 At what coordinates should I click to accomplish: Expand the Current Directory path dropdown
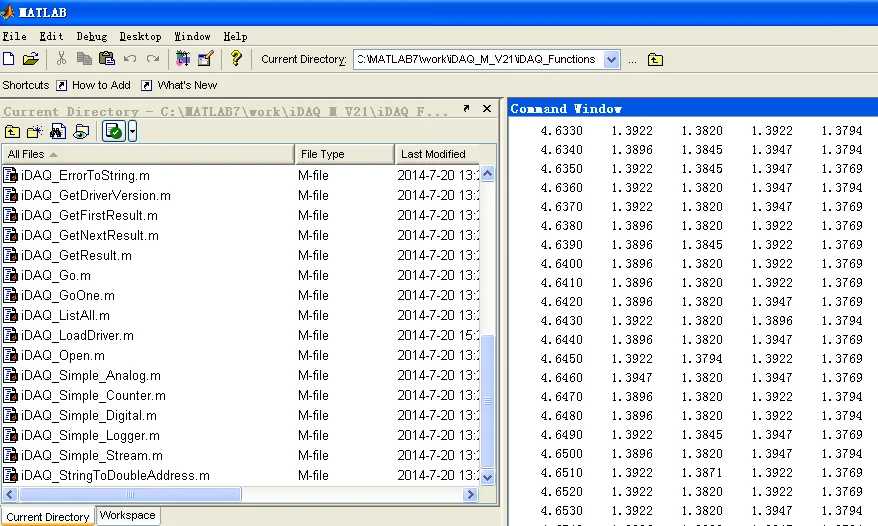[611, 59]
